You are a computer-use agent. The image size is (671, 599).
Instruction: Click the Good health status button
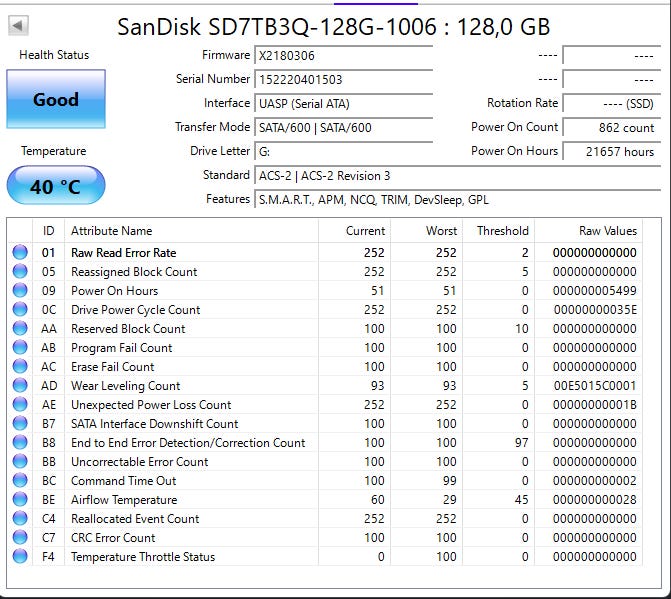click(x=56, y=99)
